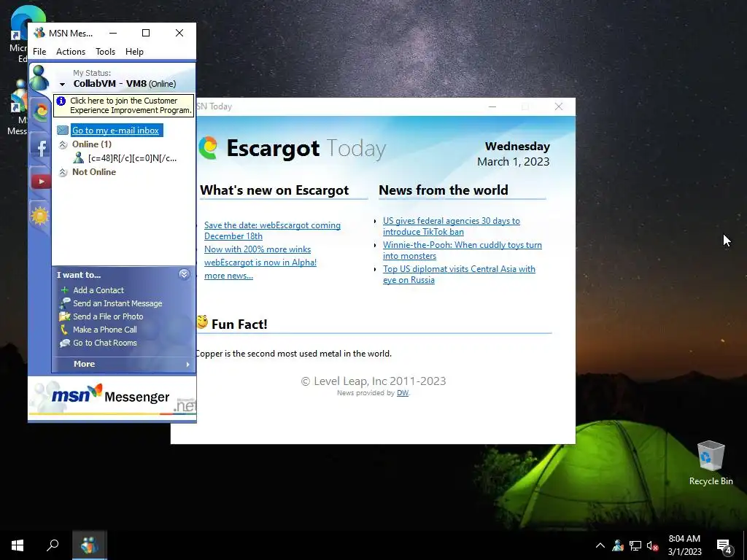The image size is (747, 560).
Task: Click the 'more news...' link
Action: (x=228, y=275)
